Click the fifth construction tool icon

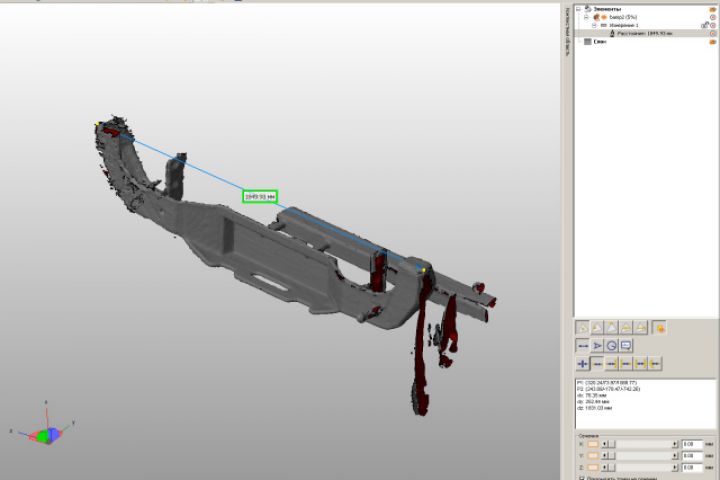pyautogui.click(x=640, y=328)
